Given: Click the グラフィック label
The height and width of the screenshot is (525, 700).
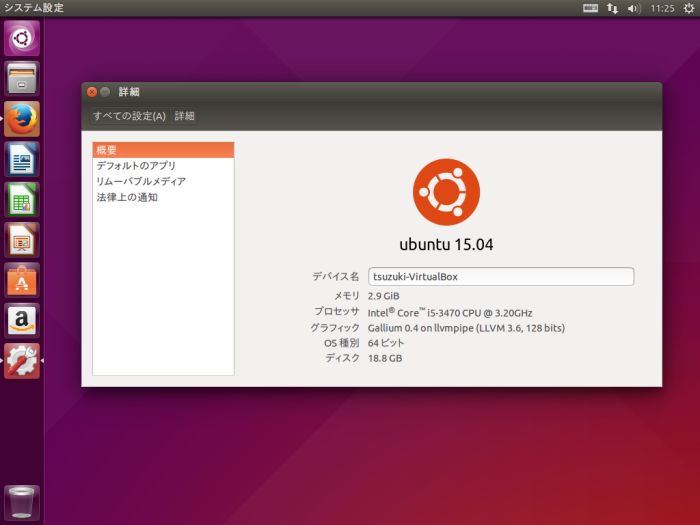Looking at the screenshot, I should pyautogui.click(x=335, y=328).
